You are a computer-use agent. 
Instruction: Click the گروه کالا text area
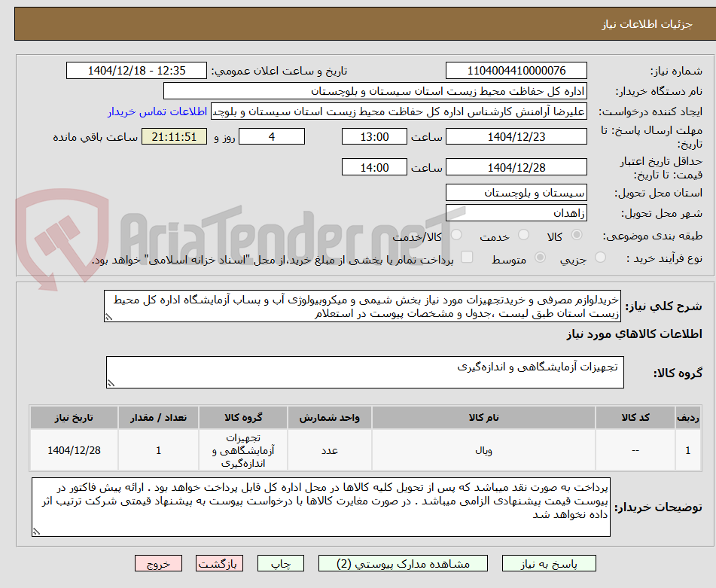click(x=365, y=373)
